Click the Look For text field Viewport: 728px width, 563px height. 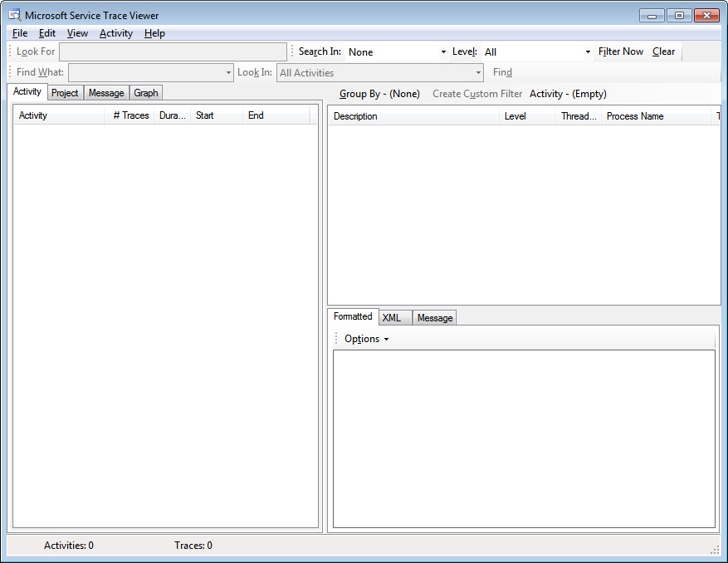coord(173,52)
